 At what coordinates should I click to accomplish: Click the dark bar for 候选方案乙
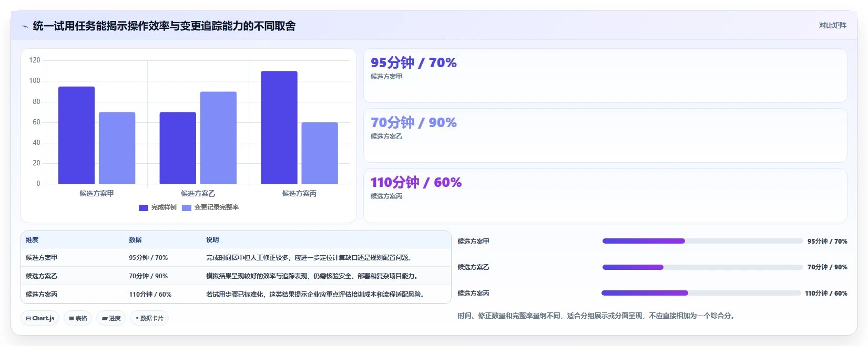click(178, 148)
